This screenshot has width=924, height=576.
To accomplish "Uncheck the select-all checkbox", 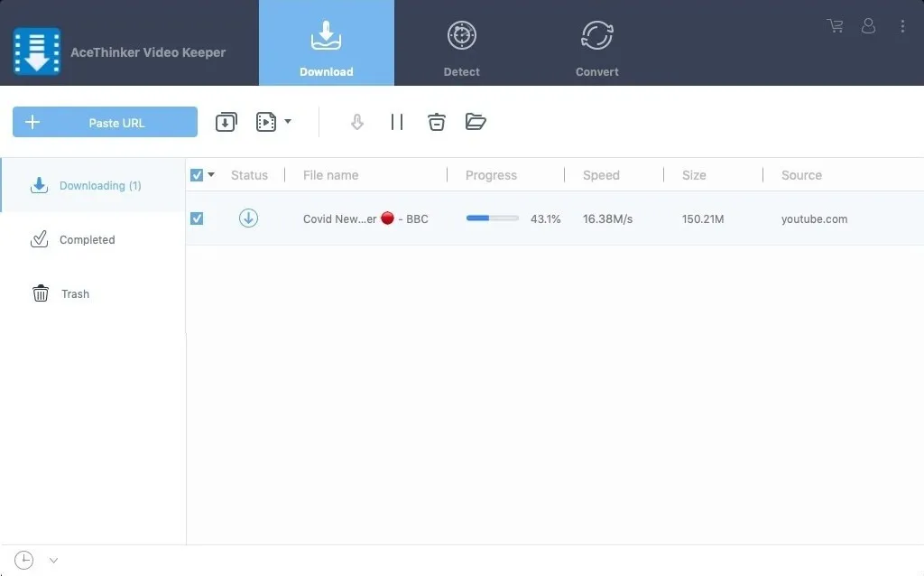I will [x=197, y=175].
